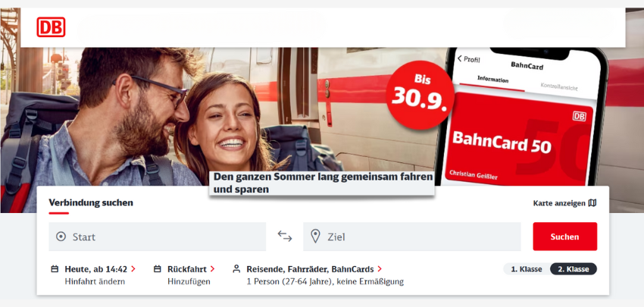644x307 pixels.
Task: Click the person icon next to Reisende
Action: pos(236,269)
